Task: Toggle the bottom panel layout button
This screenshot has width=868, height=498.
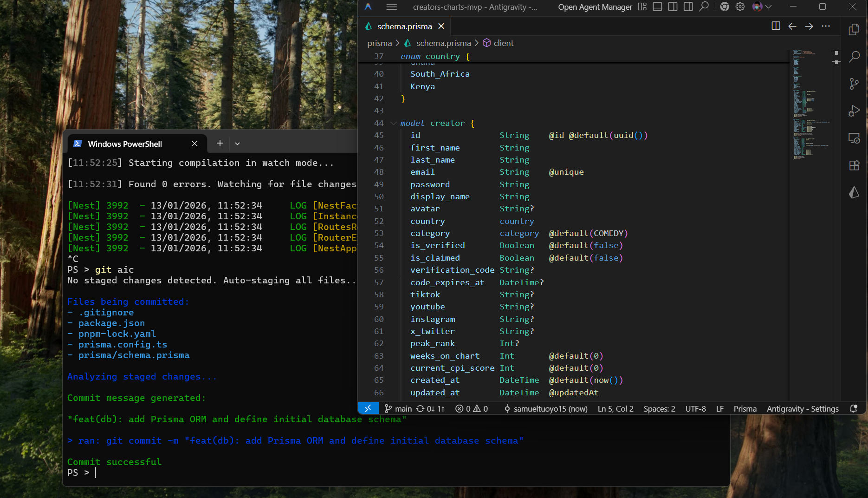Action: click(657, 7)
